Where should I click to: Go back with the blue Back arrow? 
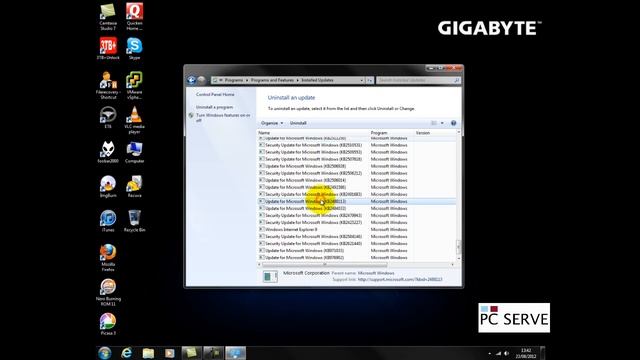191,80
